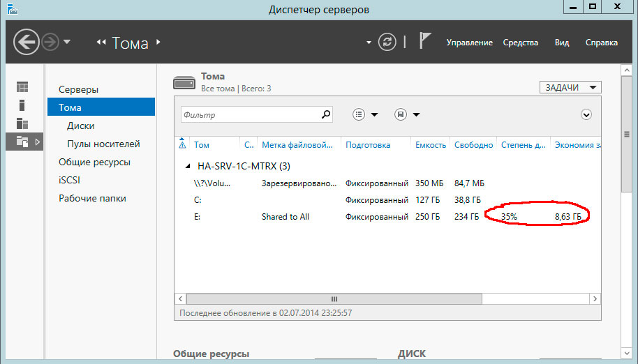Select Диски in the navigation list

(81, 126)
